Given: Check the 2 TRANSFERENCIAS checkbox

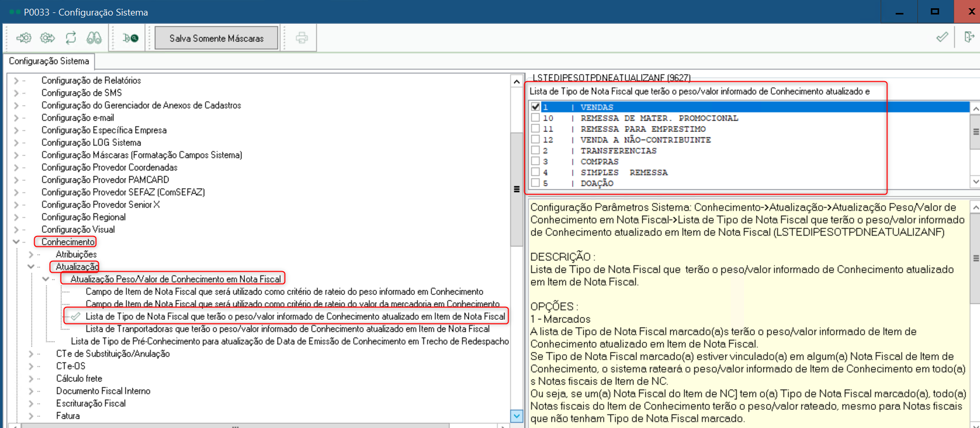Looking at the screenshot, I should [x=536, y=150].
